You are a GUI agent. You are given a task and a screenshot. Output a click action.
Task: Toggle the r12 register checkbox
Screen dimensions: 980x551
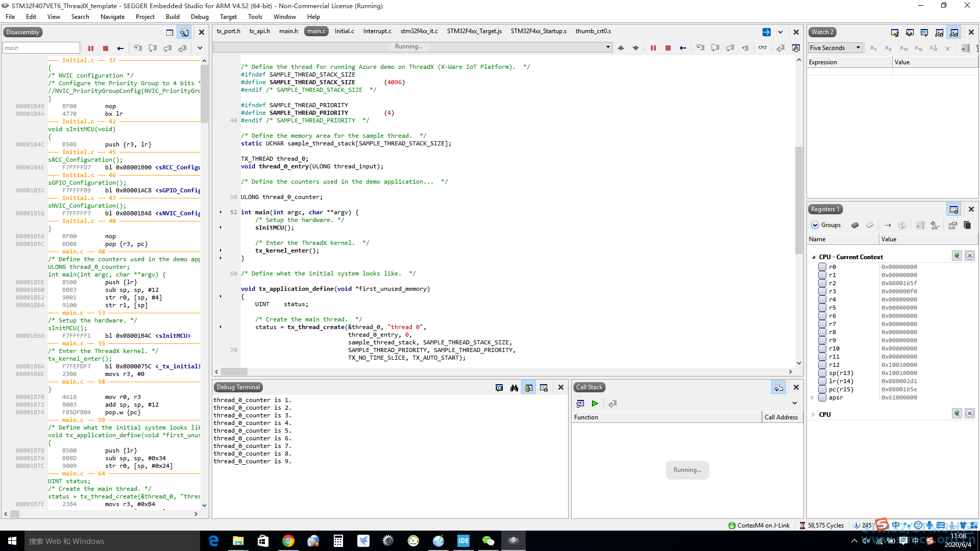(822, 365)
